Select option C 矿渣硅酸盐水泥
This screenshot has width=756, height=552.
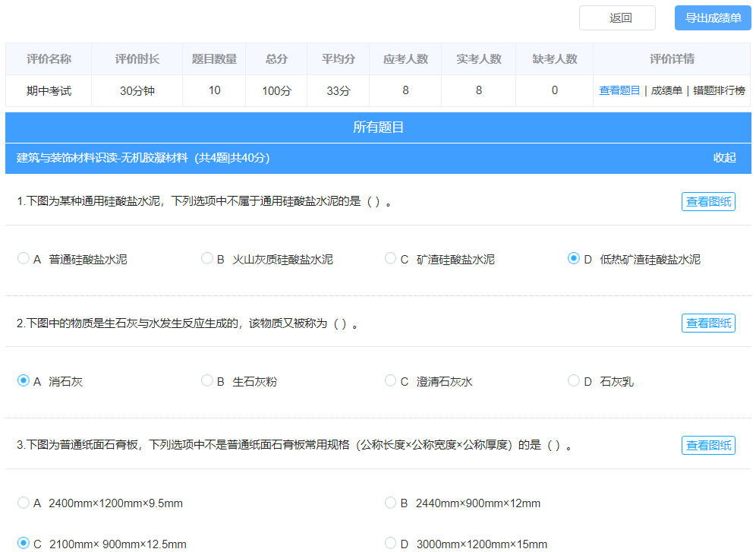[391, 258]
